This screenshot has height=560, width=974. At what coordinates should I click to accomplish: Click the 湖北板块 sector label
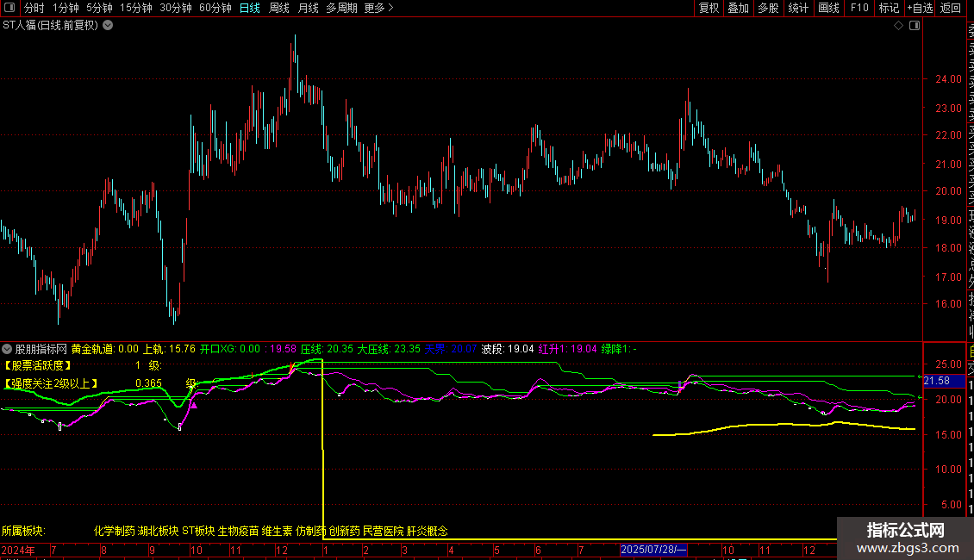click(x=159, y=531)
